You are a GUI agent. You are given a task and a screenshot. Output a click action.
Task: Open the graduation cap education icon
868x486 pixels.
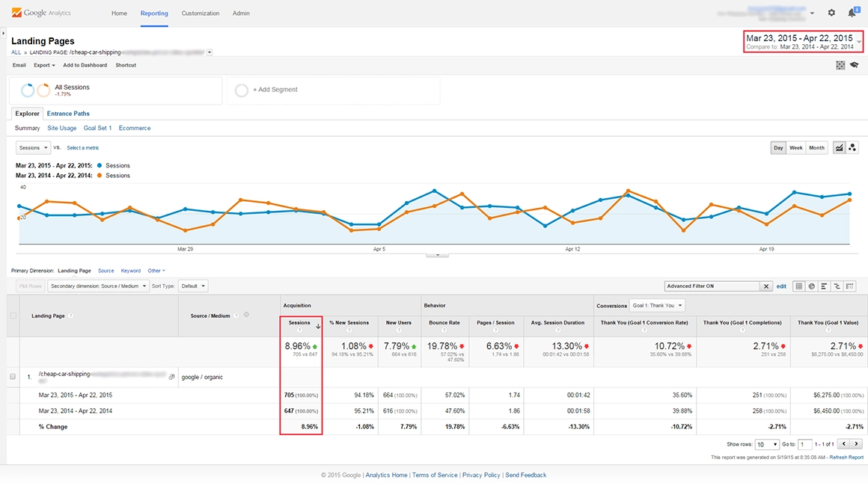click(853, 65)
